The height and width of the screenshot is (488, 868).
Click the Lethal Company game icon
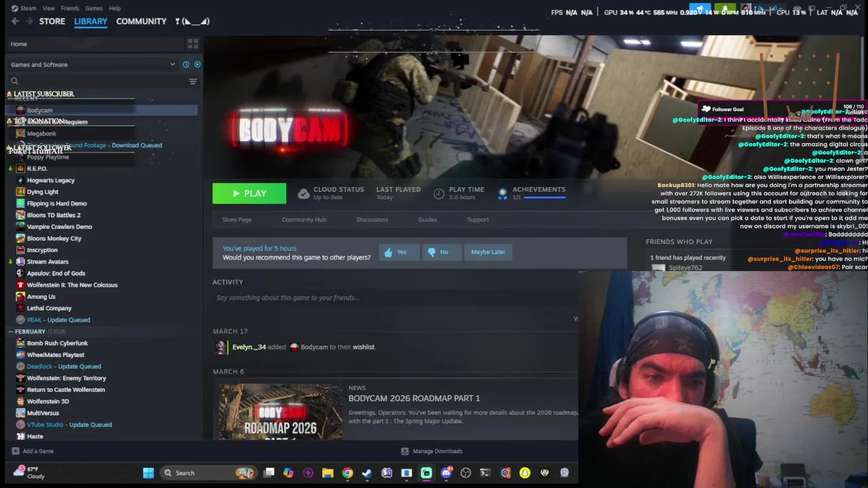[20, 308]
